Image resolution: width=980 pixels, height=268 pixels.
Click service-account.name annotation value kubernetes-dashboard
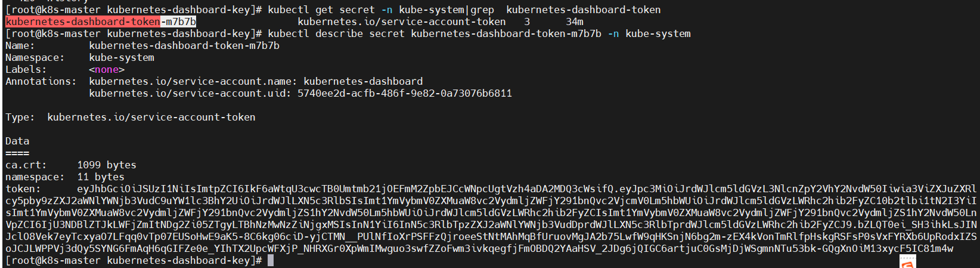point(363,81)
